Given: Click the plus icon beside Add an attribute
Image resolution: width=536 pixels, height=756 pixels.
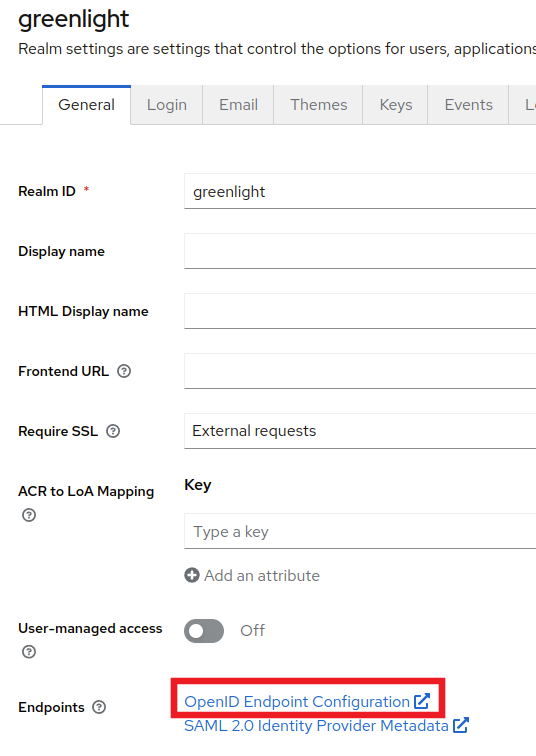Looking at the screenshot, I should pos(192,575).
